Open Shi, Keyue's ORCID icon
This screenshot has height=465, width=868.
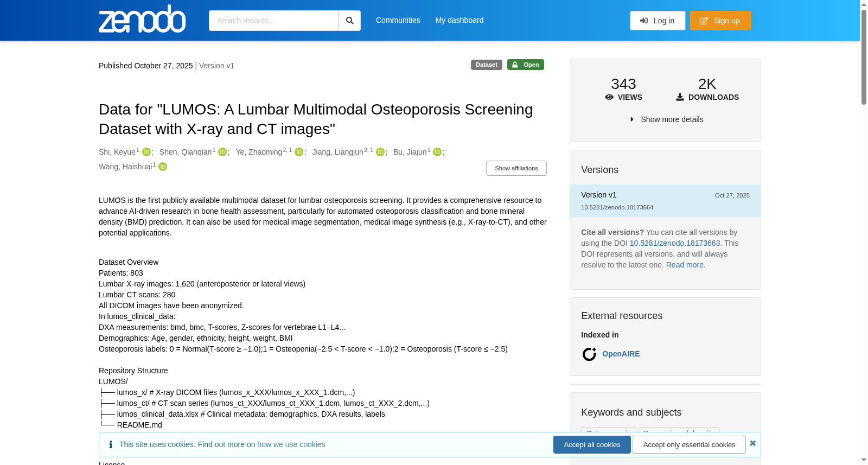tap(146, 152)
